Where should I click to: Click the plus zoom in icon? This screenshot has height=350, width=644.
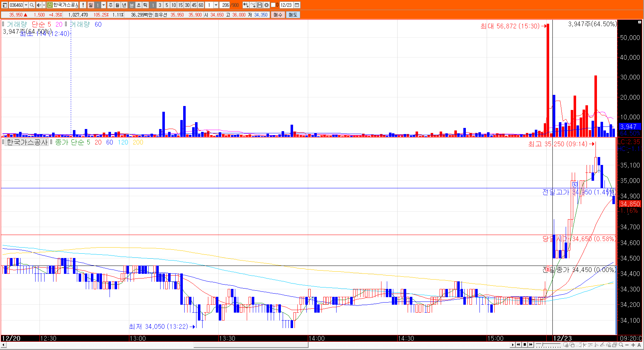click(633, 345)
